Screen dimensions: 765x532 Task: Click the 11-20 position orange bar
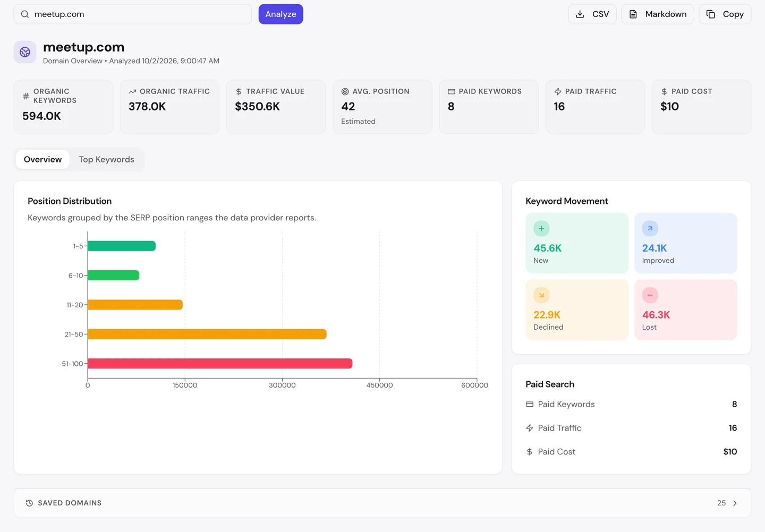pyautogui.click(x=135, y=305)
